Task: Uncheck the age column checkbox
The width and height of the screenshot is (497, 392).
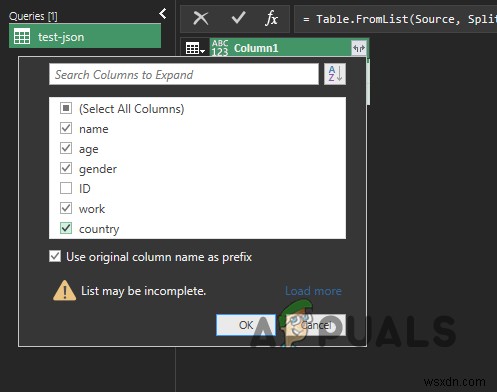Action: click(66, 148)
